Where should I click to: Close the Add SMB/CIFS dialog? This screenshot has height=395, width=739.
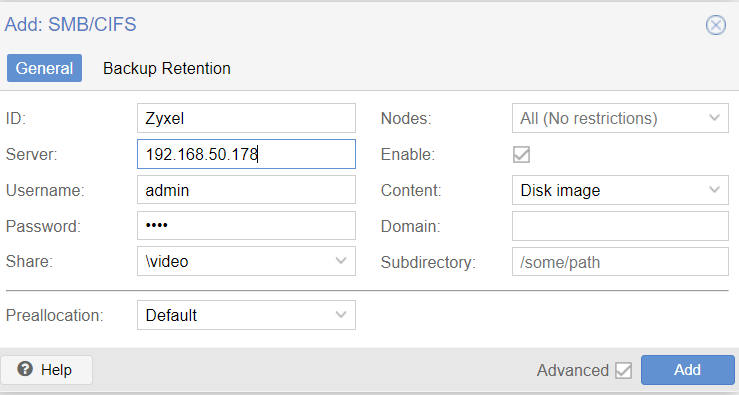point(715,25)
